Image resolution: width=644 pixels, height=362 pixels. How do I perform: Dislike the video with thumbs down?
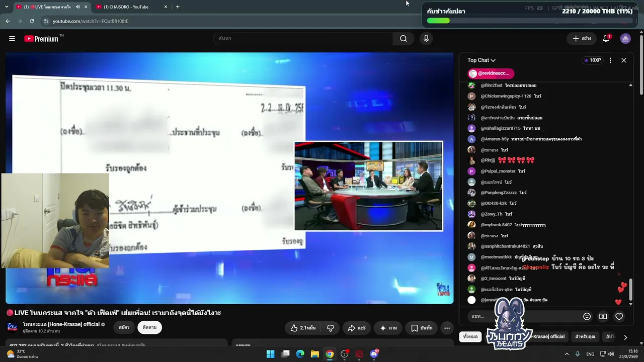[x=331, y=328]
